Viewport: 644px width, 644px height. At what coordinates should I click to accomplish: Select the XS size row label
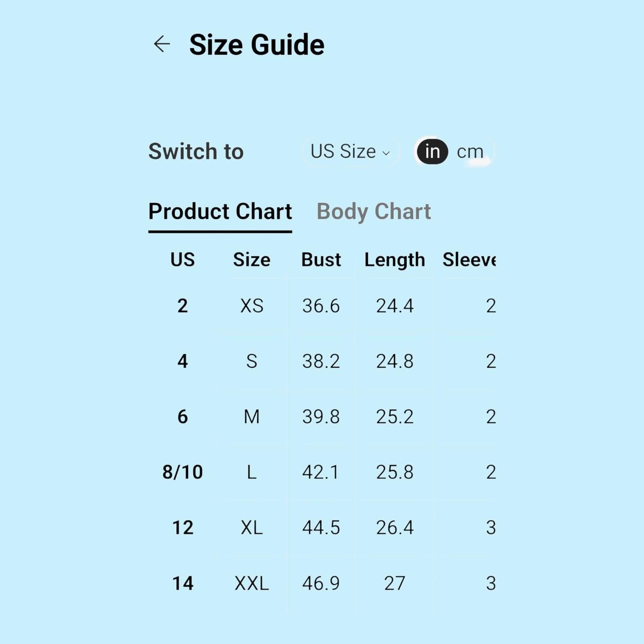(252, 306)
